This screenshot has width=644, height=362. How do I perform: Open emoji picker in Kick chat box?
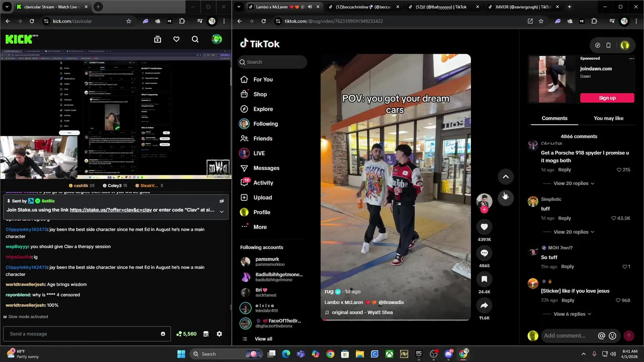[x=163, y=334]
